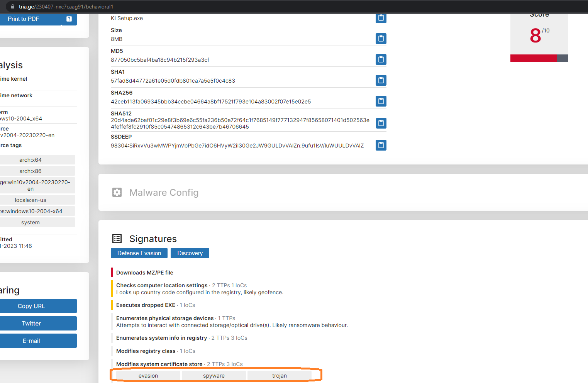Expand the Downloads MZ/PE file signature
The image size is (588, 383).
tap(145, 273)
